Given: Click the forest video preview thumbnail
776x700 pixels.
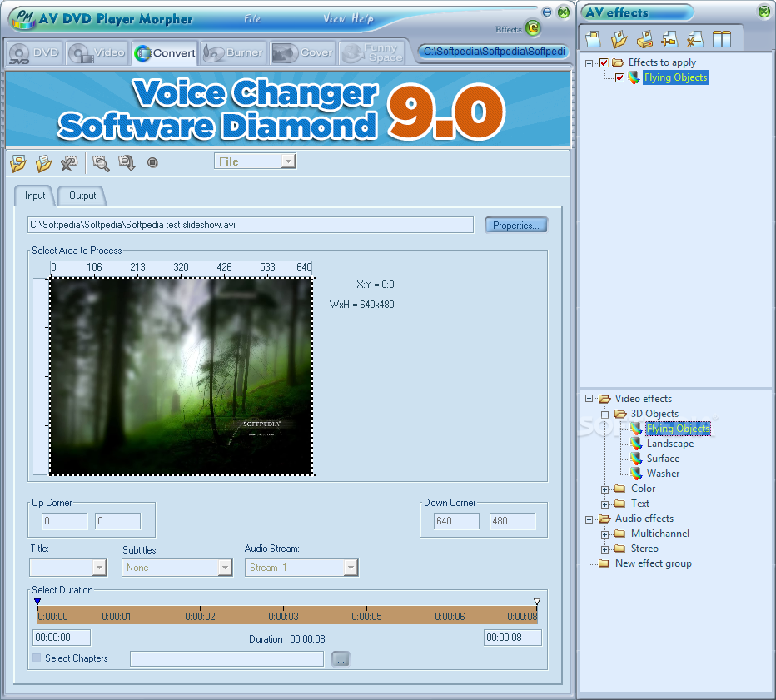Looking at the screenshot, I should 182,376.
